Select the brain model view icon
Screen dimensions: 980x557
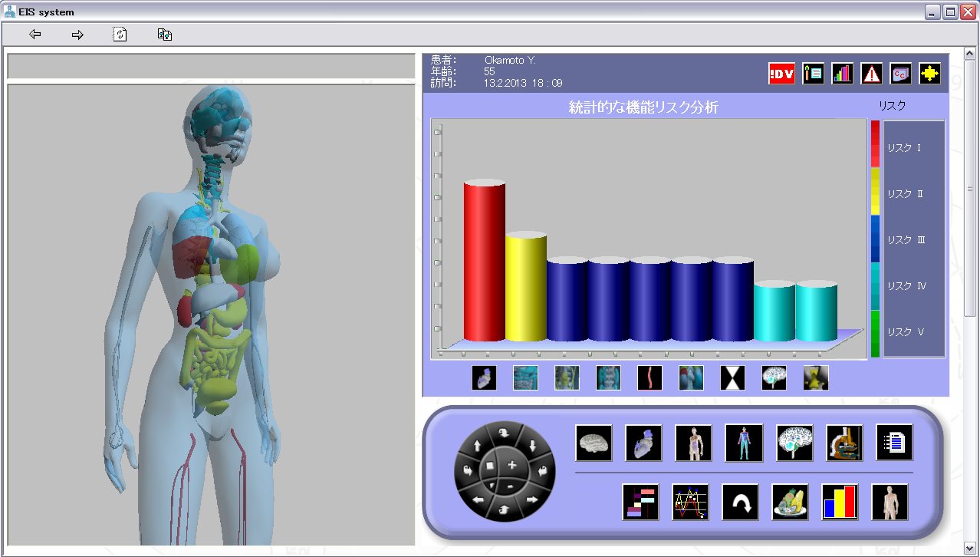point(594,443)
